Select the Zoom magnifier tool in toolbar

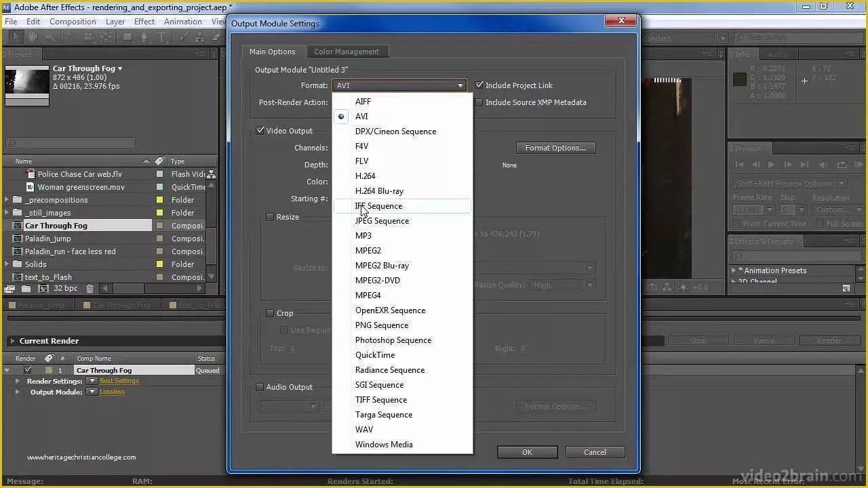[x=50, y=38]
